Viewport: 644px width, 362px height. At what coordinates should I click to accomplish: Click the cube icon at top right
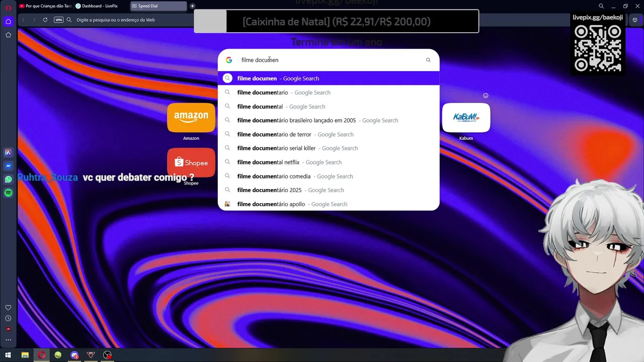635,20
